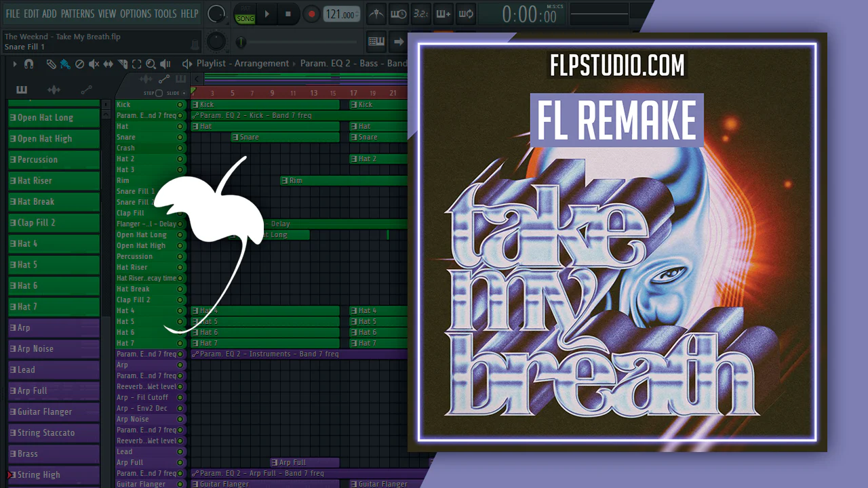Select the Playback speaker tool

(x=165, y=64)
